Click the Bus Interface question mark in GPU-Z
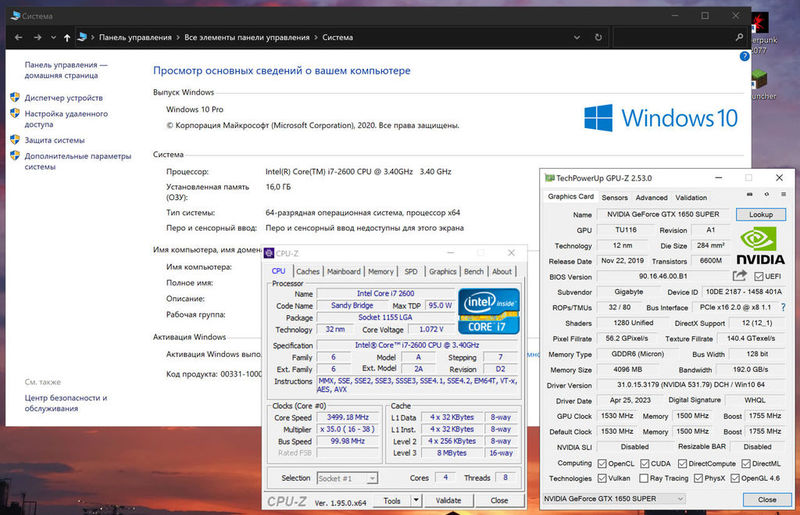800x515 pixels. pos(783,308)
